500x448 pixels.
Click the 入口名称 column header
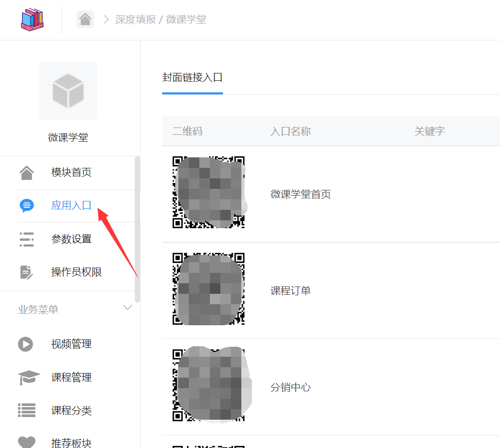pyautogui.click(x=291, y=131)
